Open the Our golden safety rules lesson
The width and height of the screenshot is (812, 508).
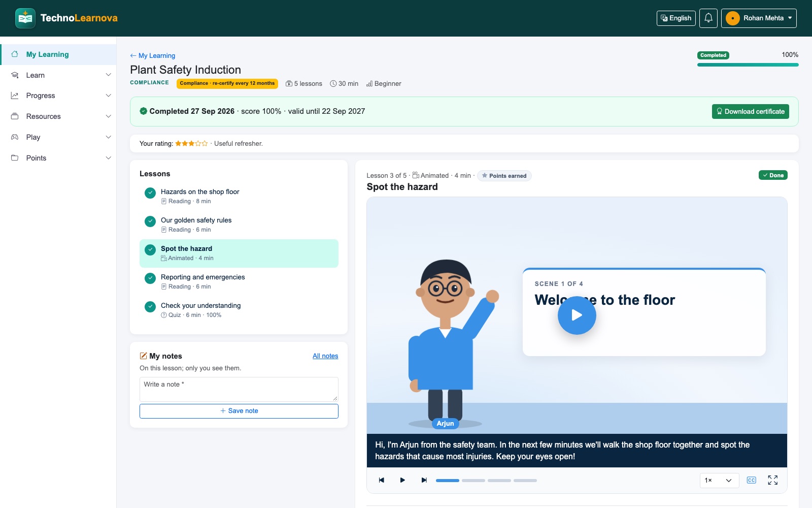click(239, 225)
